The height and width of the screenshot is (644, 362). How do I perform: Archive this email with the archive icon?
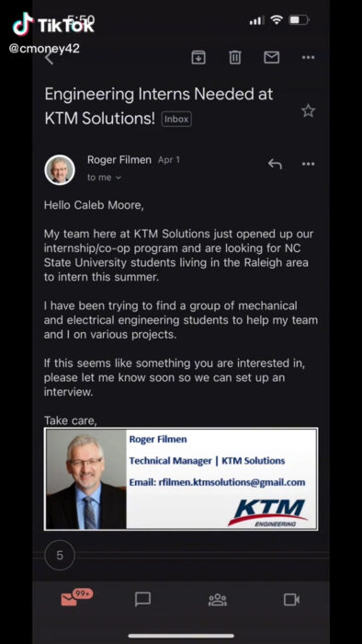point(198,57)
